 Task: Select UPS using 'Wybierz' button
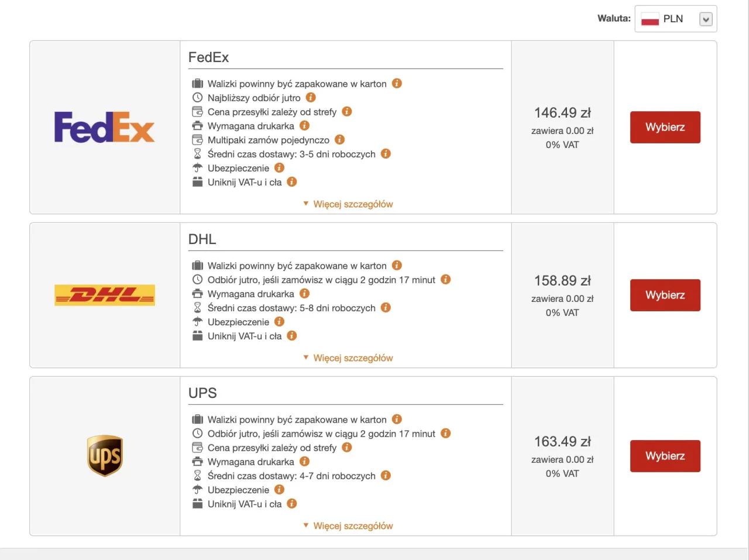pyautogui.click(x=665, y=456)
